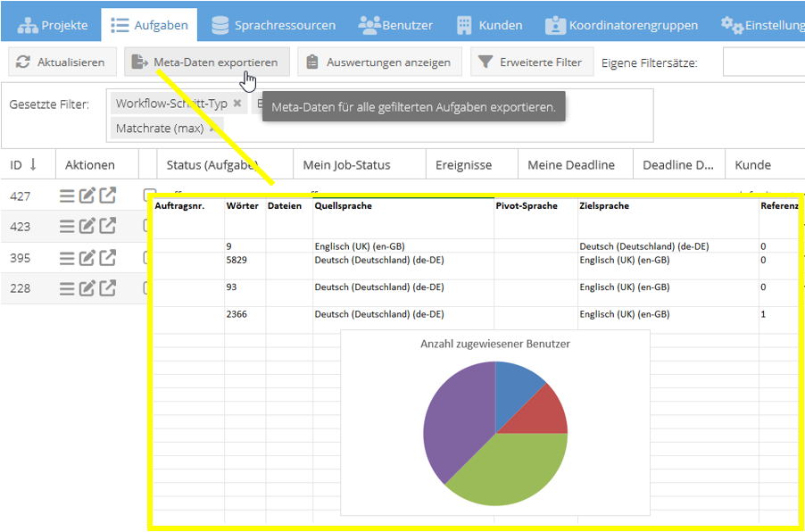Click the purple pie chart slice
This screenshot has width=805, height=532.
[x=455, y=422]
